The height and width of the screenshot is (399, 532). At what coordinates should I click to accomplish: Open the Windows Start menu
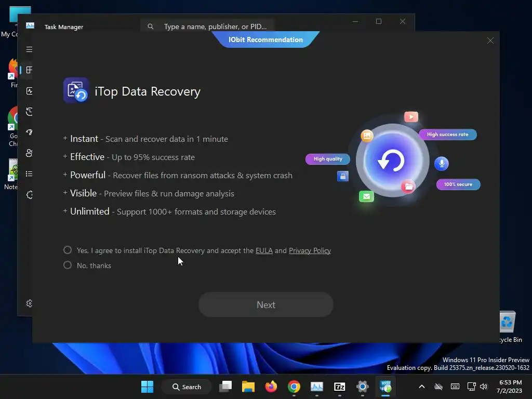point(147,387)
